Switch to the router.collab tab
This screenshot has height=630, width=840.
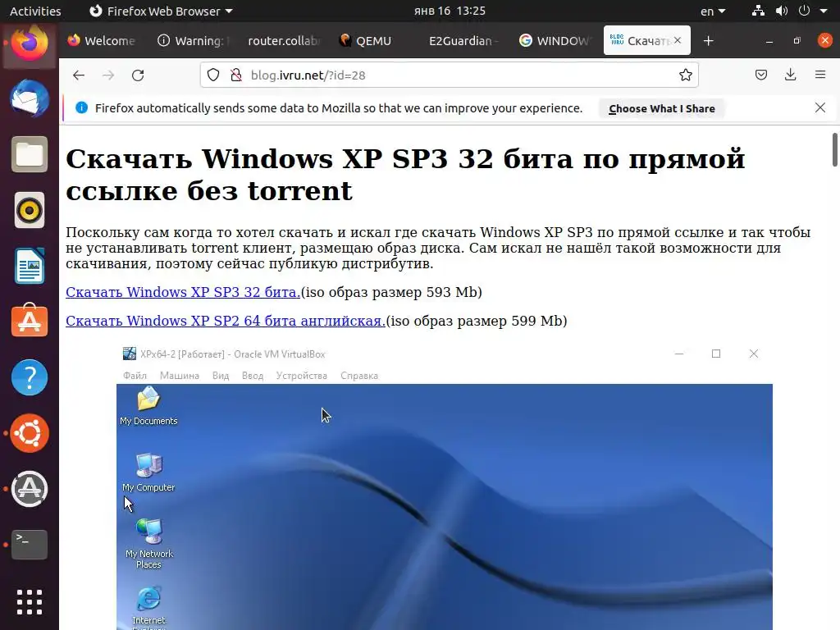tap(284, 41)
